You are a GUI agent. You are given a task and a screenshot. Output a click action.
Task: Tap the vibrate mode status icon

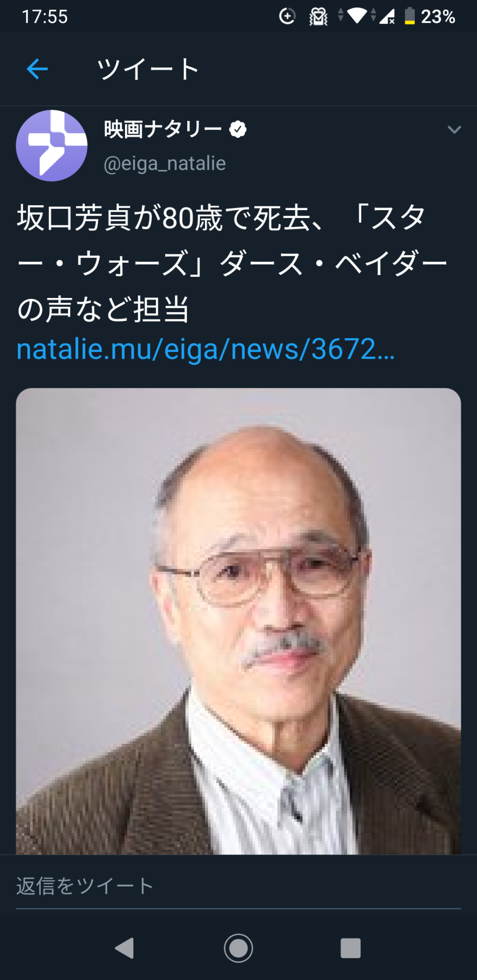coord(318,16)
